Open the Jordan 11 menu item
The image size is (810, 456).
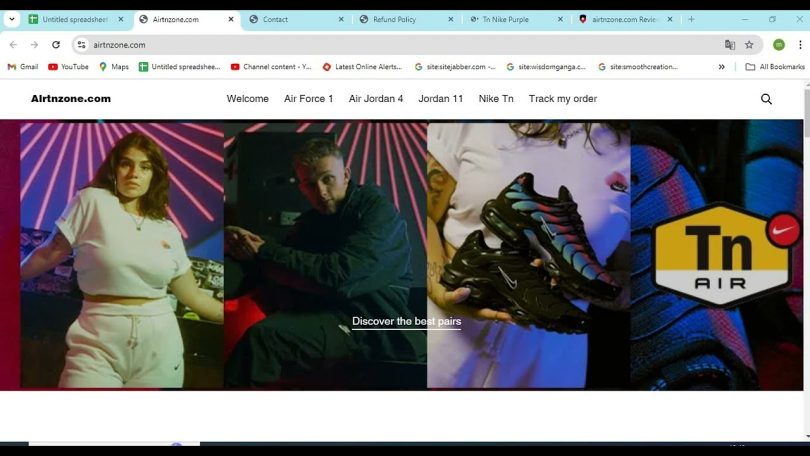tap(441, 99)
